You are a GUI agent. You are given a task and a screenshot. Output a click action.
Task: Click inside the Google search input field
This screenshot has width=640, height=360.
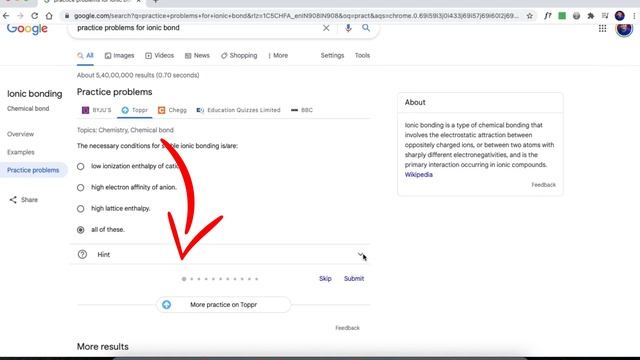coord(196,28)
